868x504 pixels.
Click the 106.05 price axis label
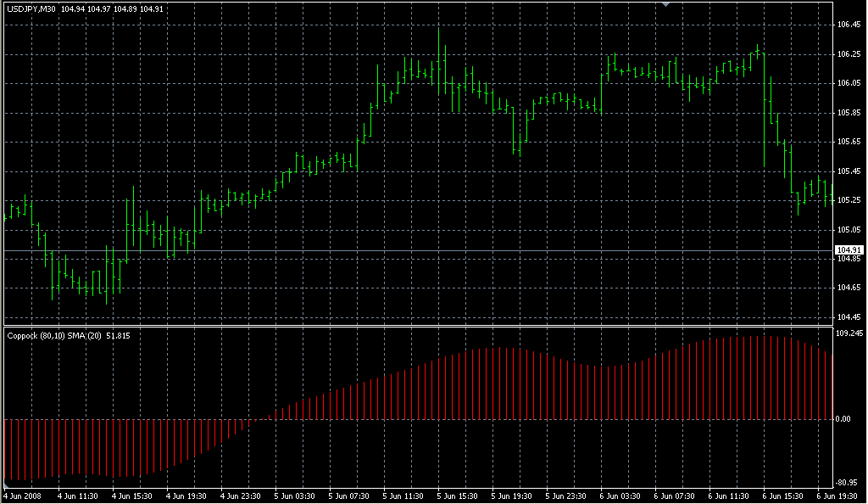(849, 83)
